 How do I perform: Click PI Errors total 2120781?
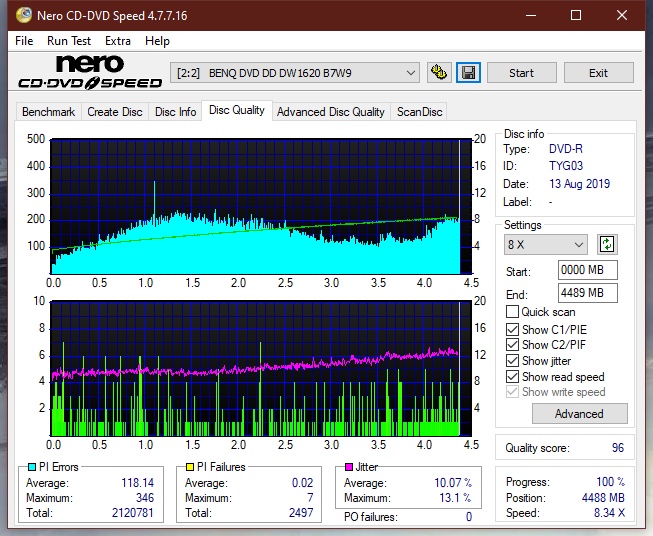pos(132,513)
